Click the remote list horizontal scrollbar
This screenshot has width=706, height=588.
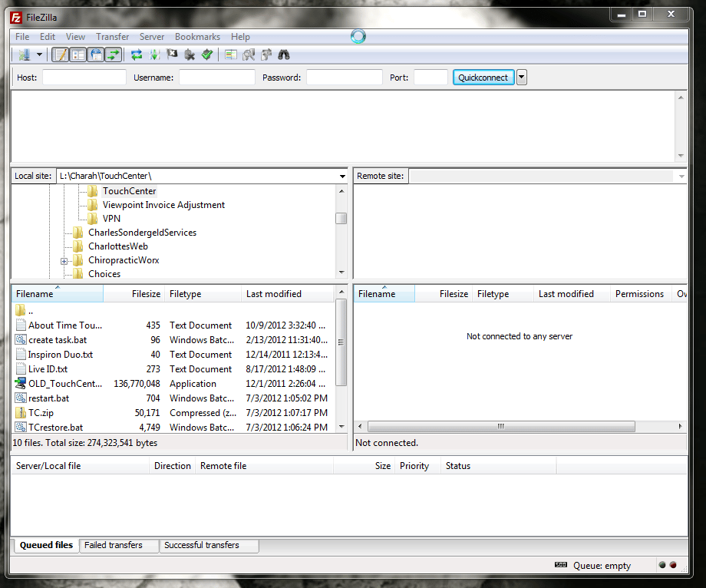point(501,426)
